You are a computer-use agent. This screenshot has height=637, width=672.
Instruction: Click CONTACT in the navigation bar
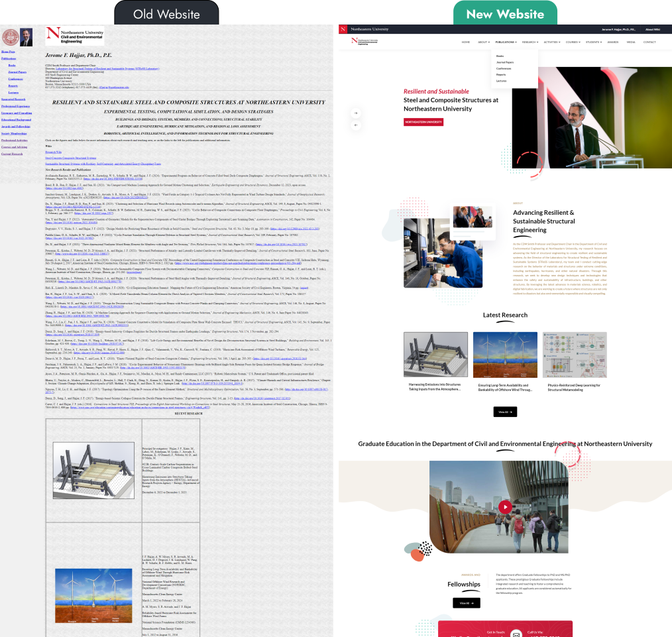pyautogui.click(x=649, y=42)
